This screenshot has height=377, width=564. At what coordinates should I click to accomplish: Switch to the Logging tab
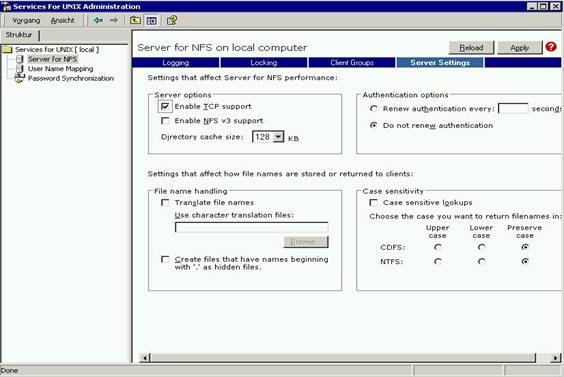coord(176,63)
